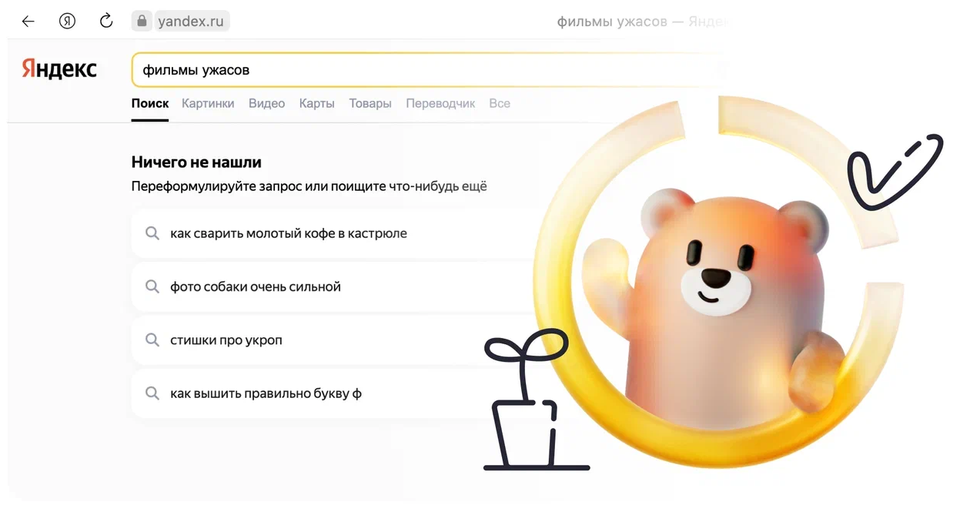Reload the page with refresh icon

(106, 21)
